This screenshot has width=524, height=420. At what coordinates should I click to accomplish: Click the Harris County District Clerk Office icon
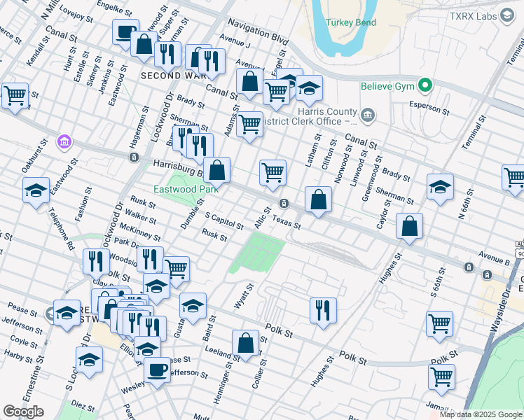point(368,116)
